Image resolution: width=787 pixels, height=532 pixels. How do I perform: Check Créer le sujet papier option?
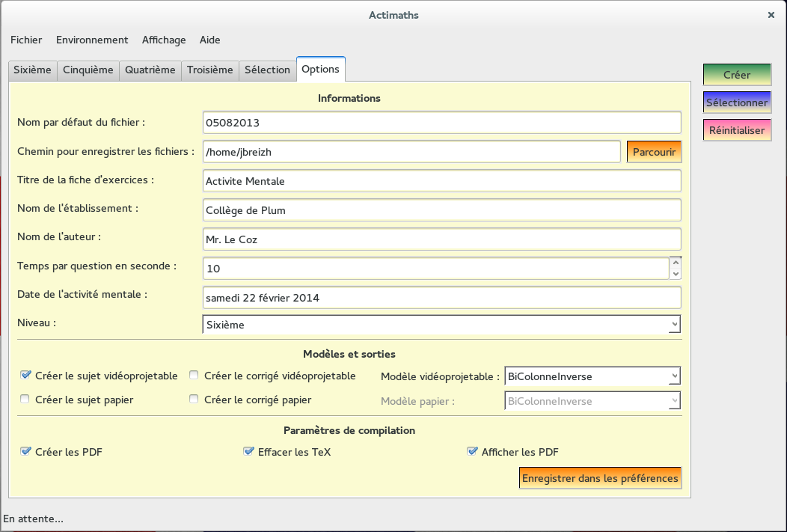pyautogui.click(x=26, y=400)
